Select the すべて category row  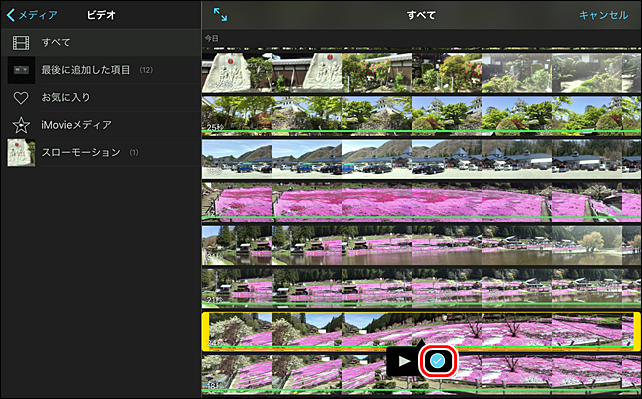point(101,43)
